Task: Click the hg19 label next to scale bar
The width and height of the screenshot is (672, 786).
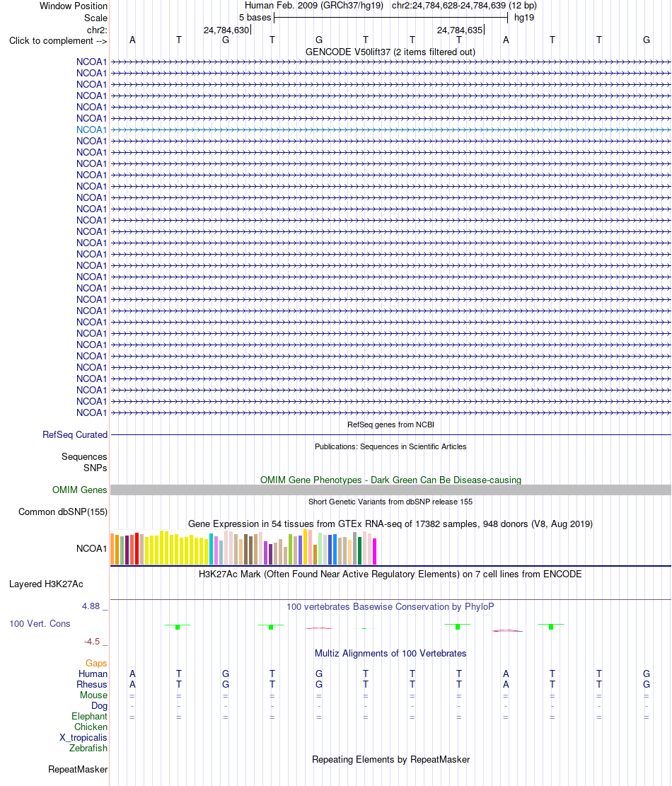Action: (524, 18)
